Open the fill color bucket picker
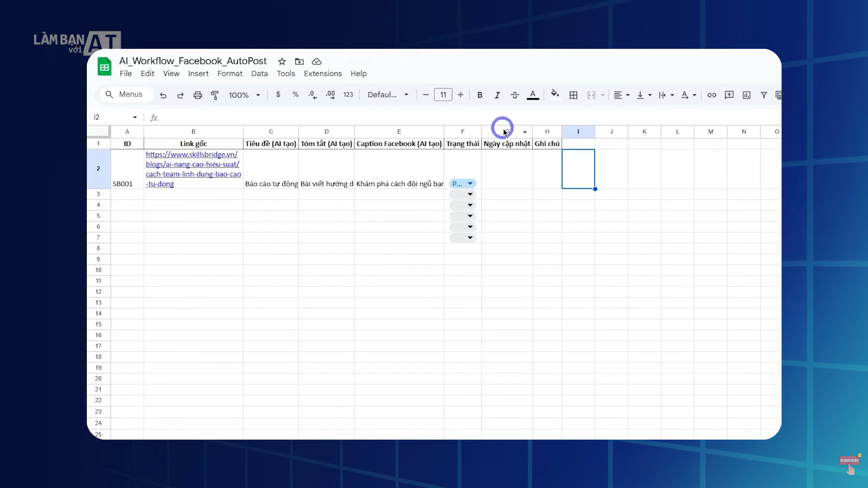The width and height of the screenshot is (868, 488). pos(555,95)
